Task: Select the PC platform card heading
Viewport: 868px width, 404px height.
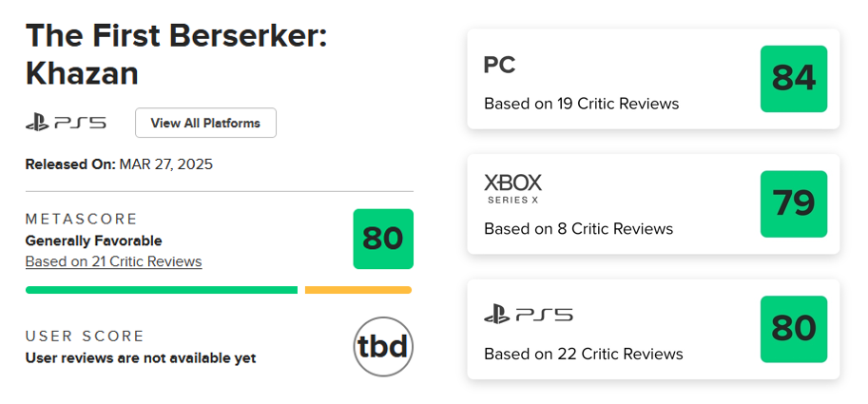Action: click(x=499, y=66)
